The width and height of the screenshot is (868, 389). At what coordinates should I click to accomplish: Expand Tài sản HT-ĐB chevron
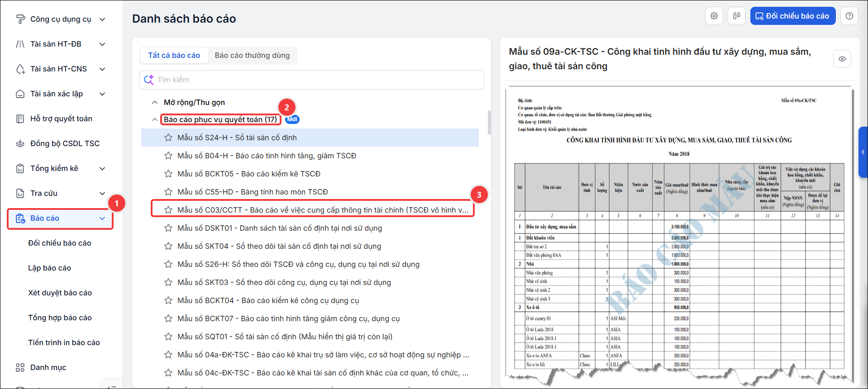coord(102,44)
